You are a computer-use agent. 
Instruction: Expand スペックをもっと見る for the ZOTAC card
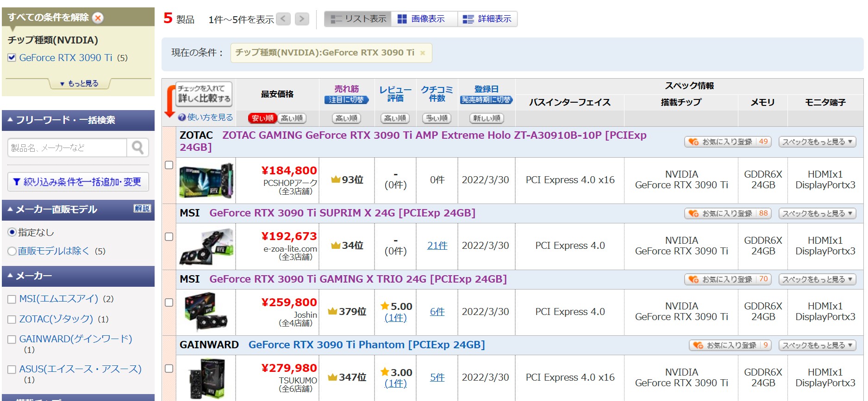[817, 142]
